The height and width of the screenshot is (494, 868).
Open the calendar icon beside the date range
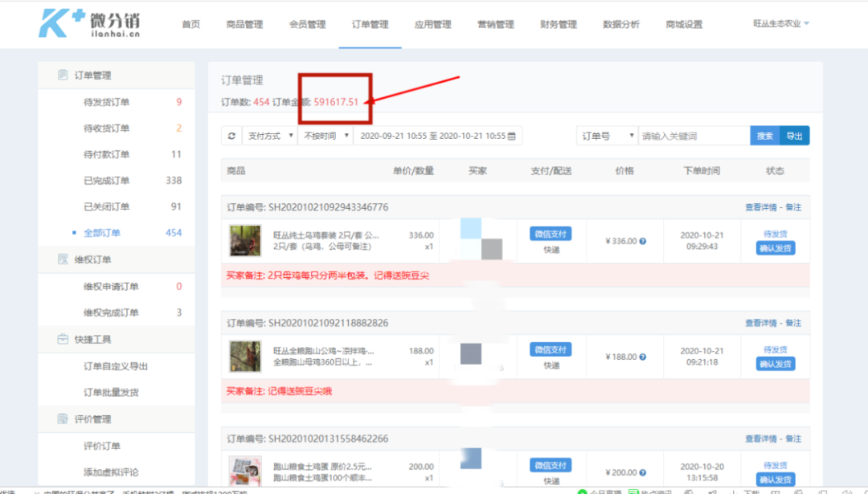512,135
